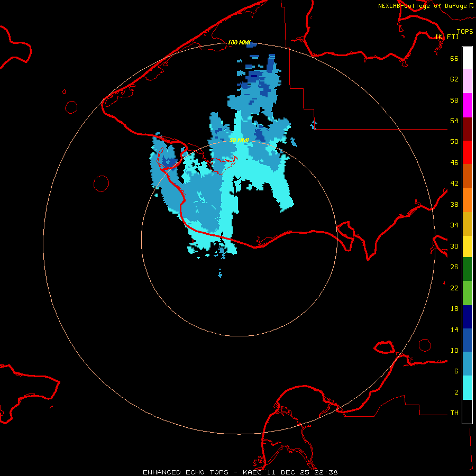Click the gold legend swatch

(467, 224)
